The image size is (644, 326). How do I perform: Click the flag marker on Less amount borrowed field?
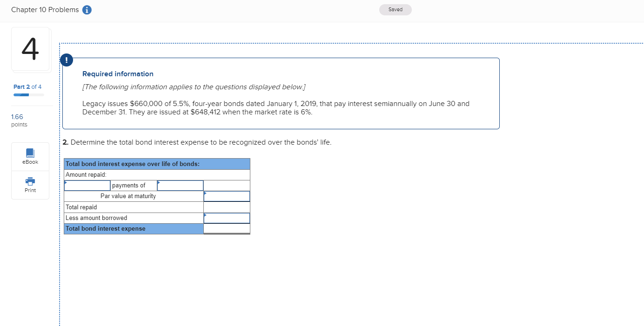[x=205, y=214]
